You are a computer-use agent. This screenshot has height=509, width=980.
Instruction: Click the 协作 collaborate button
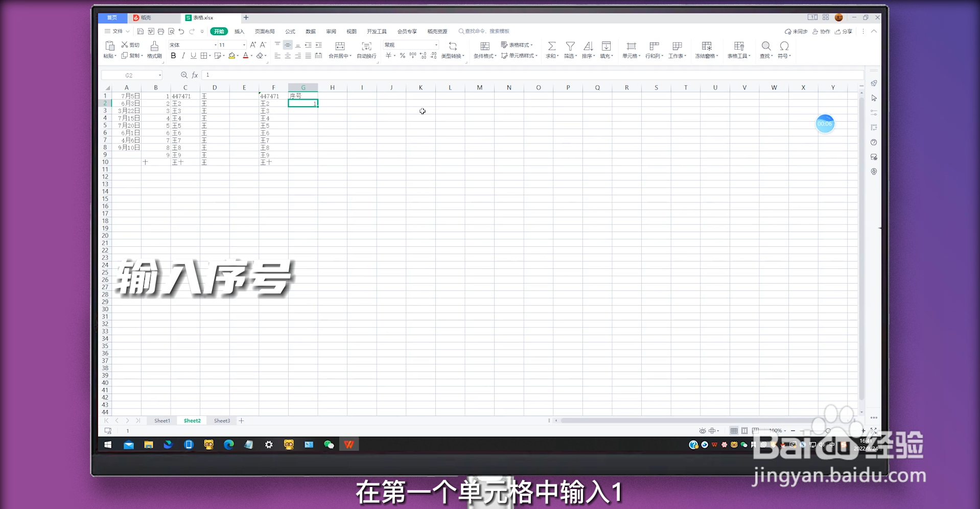point(824,31)
